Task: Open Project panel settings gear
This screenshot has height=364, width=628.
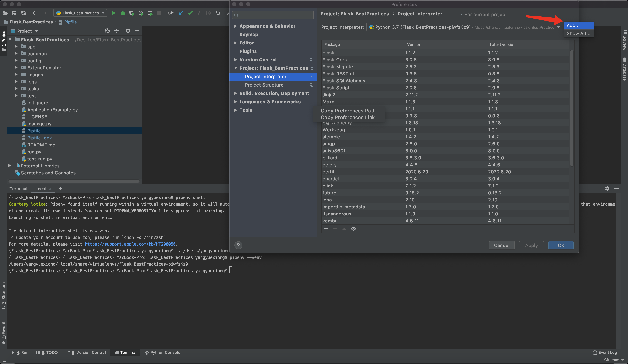Action: [x=128, y=31]
